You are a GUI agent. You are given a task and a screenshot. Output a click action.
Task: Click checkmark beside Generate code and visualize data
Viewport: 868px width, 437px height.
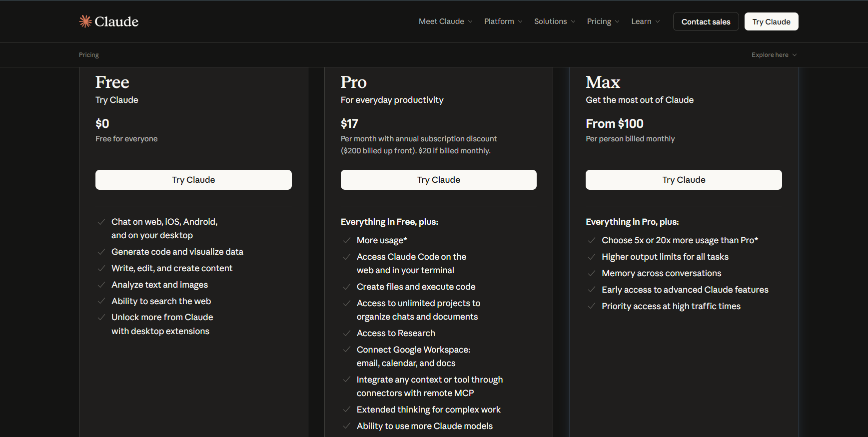(x=101, y=252)
